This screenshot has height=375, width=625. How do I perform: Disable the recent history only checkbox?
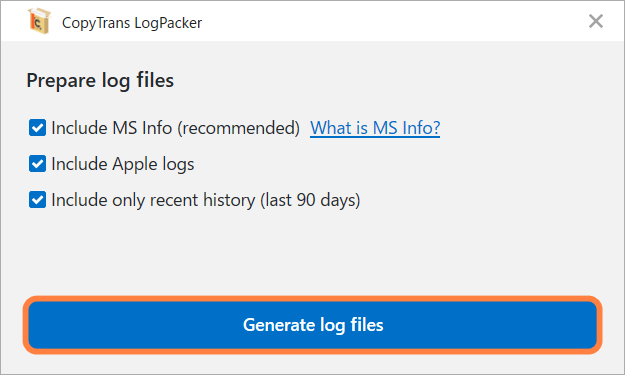[37, 200]
